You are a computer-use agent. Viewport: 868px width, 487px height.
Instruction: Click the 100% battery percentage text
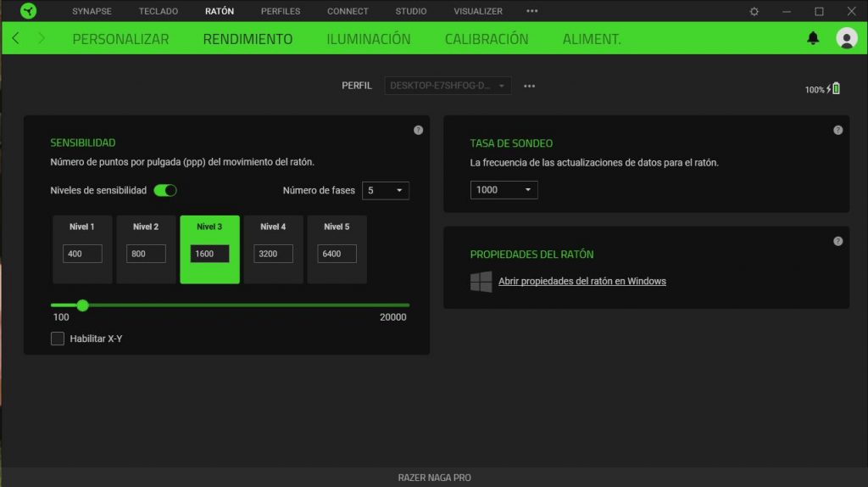coord(815,90)
